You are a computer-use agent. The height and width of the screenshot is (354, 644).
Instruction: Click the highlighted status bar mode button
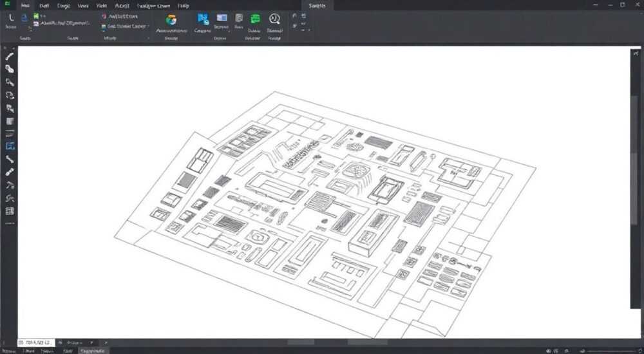pos(92,351)
